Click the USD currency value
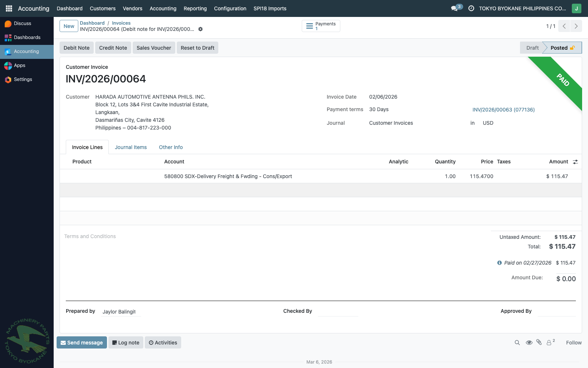Viewport: 588px width, 368px height. pyautogui.click(x=488, y=123)
